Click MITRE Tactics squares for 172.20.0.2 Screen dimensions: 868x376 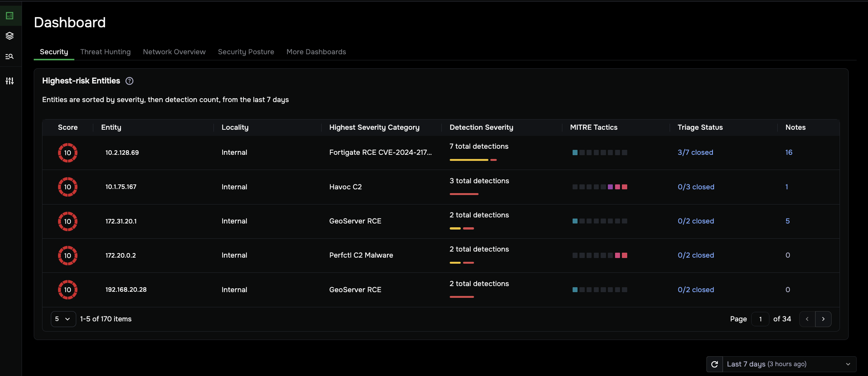coord(600,255)
